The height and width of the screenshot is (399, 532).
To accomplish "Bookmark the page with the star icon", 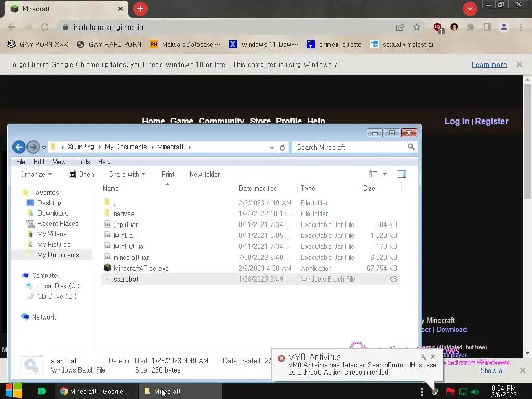I will 417,28.
